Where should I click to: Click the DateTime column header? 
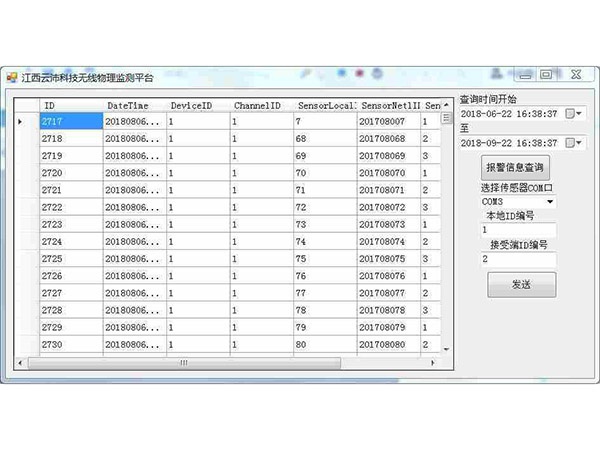(x=133, y=104)
